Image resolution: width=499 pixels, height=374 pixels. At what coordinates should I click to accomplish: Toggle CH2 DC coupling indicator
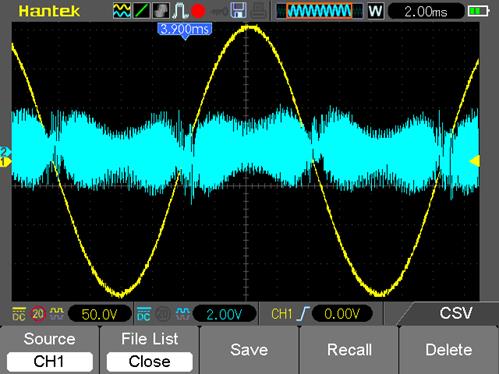(144, 314)
